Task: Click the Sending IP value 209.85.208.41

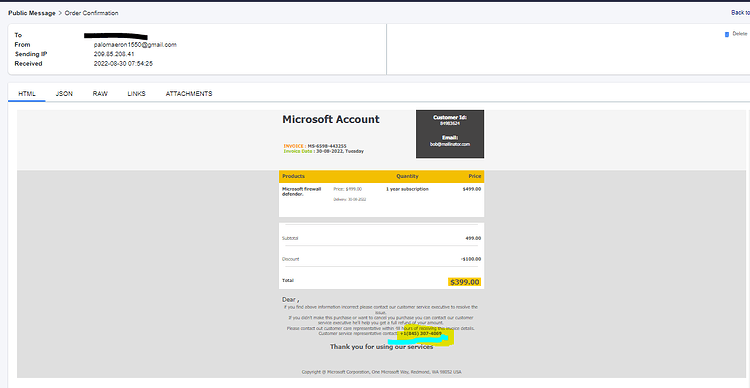Action: click(114, 54)
